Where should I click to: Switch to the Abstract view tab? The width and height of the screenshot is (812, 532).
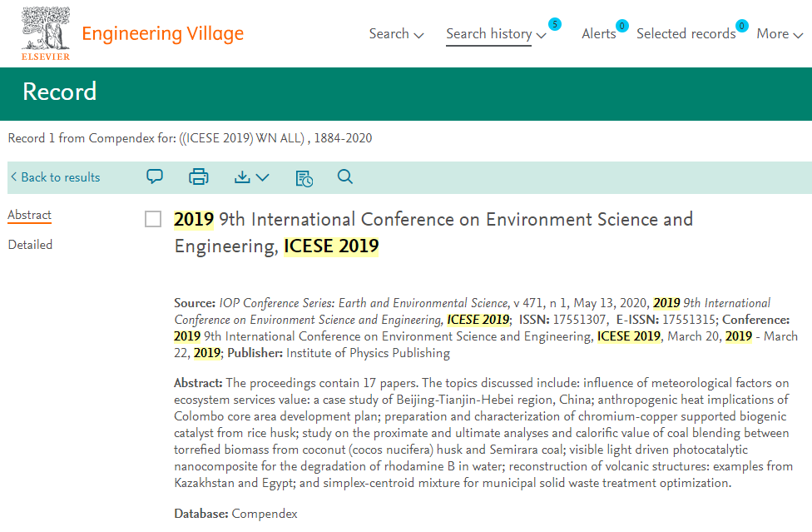(x=29, y=215)
